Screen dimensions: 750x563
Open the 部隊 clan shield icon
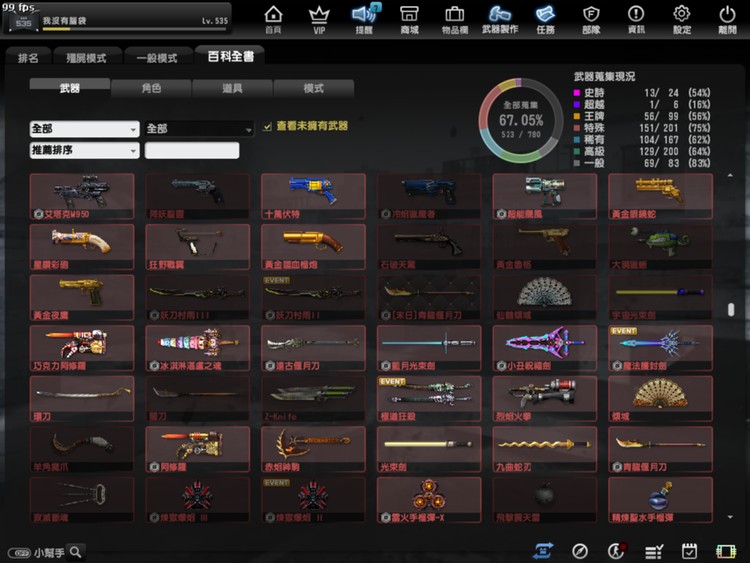tap(591, 17)
